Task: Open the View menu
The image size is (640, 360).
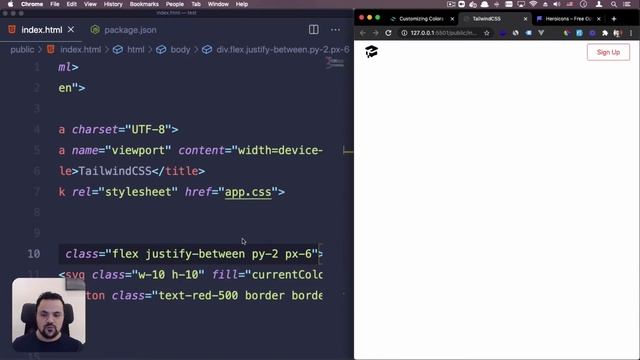Action: [90, 4]
